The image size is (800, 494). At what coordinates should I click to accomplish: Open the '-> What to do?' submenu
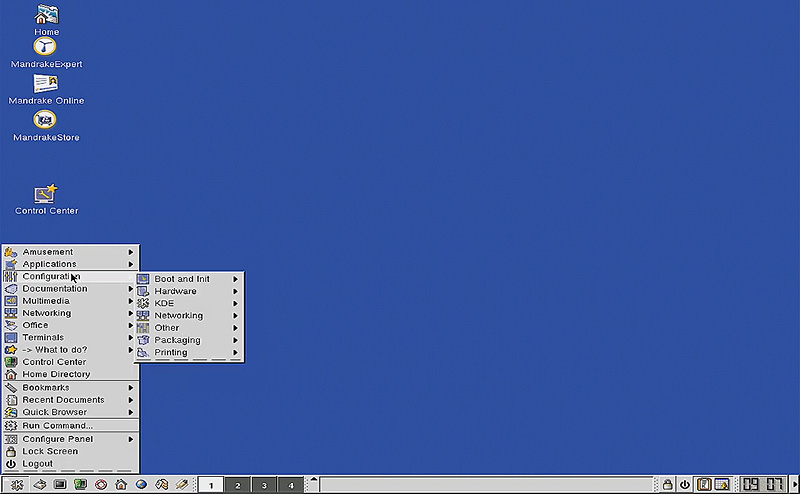tap(70, 350)
